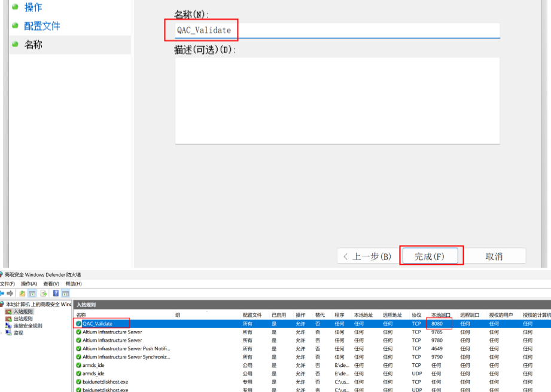Select 出站规则 in the left tree
Viewport: 551px width, 392px height.
tap(23, 318)
